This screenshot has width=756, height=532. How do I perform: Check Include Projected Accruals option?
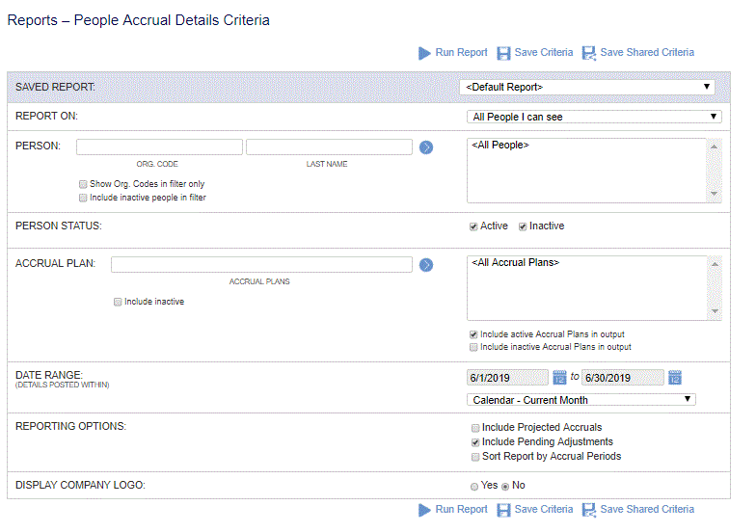pos(475,428)
